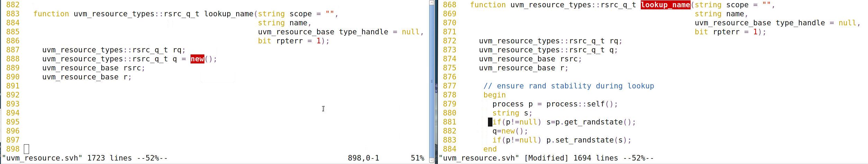Click 'rsrc_q_t rq;' on line 872
This screenshot has width=868, height=164.
point(596,41)
